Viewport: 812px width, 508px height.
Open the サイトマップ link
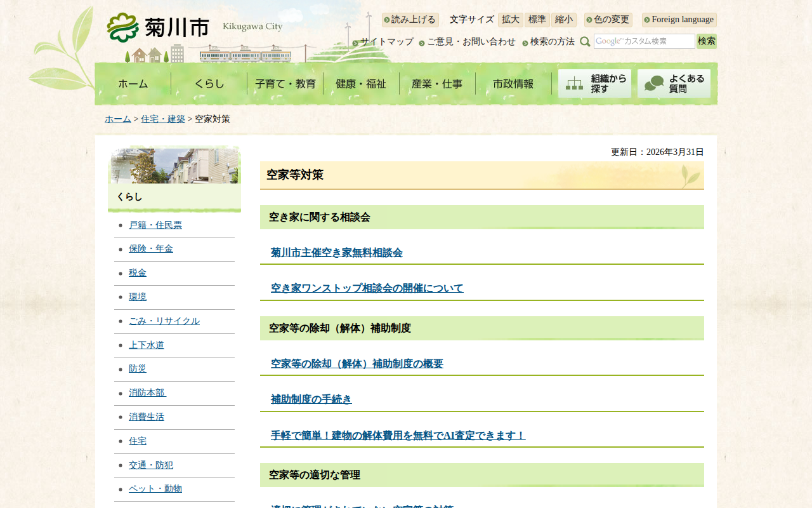pyautogui.click(x=386, y=42)
